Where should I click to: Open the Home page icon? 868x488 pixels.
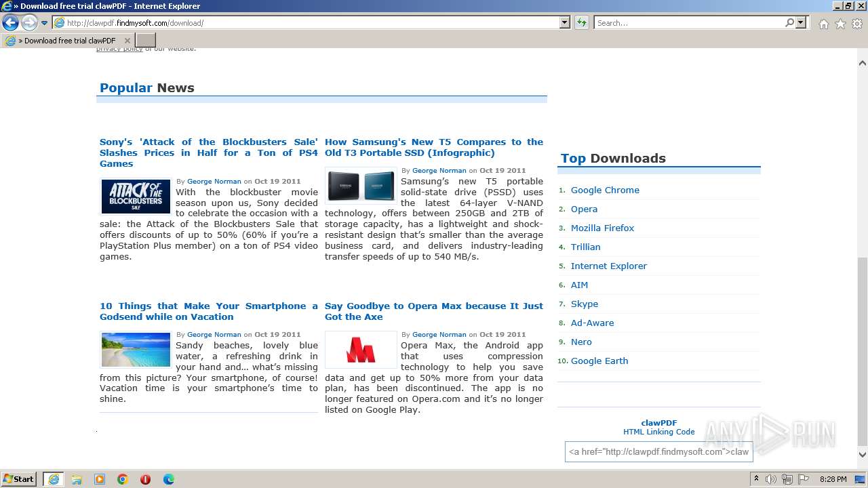click(823, 24)
